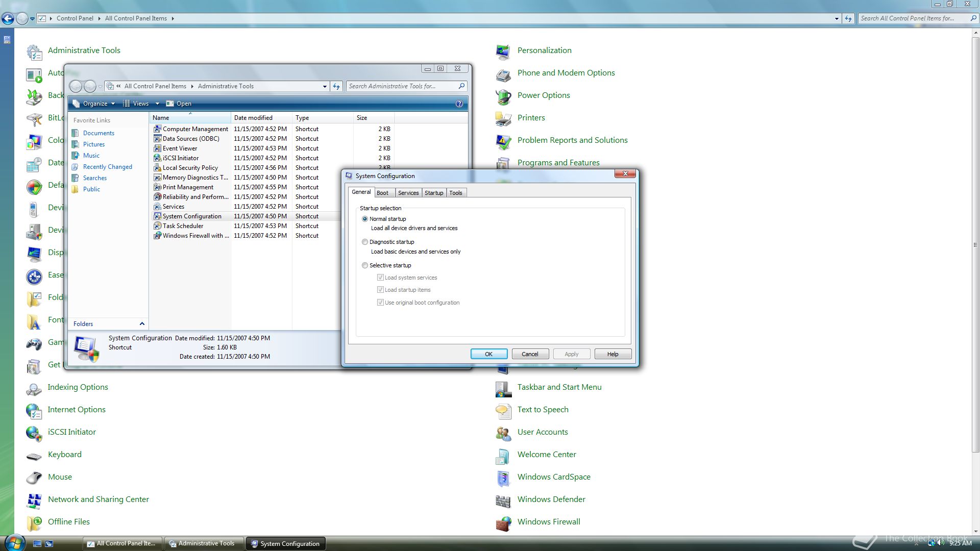
Task: Open the Recently Changed favorite link
Action: (107, 167)
